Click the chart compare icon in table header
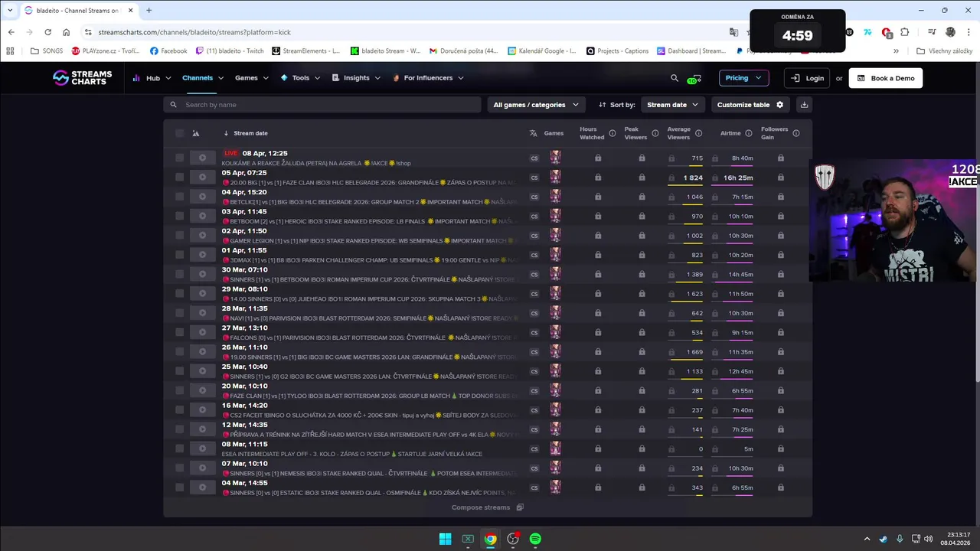The height and width of the screenshot is (551, 980). click(196, 133)
